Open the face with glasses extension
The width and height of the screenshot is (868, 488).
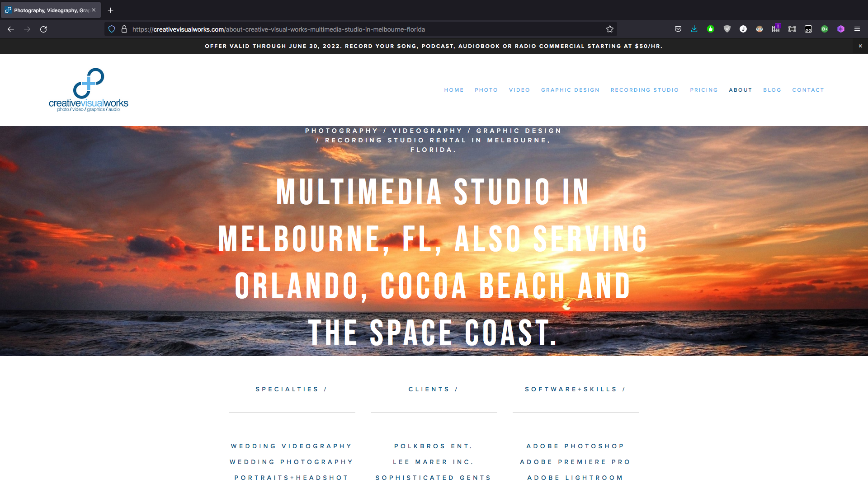coord(759,29)
